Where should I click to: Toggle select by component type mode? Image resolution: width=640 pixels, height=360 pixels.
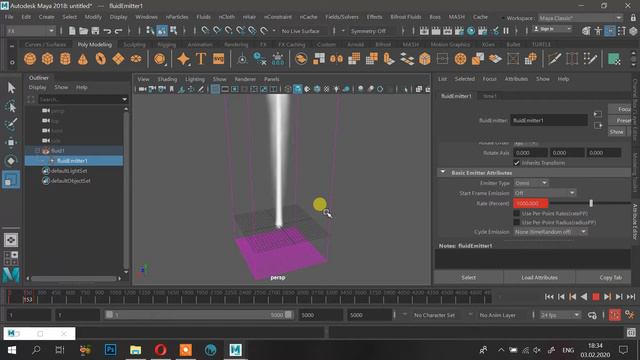(x=173, y=31)
